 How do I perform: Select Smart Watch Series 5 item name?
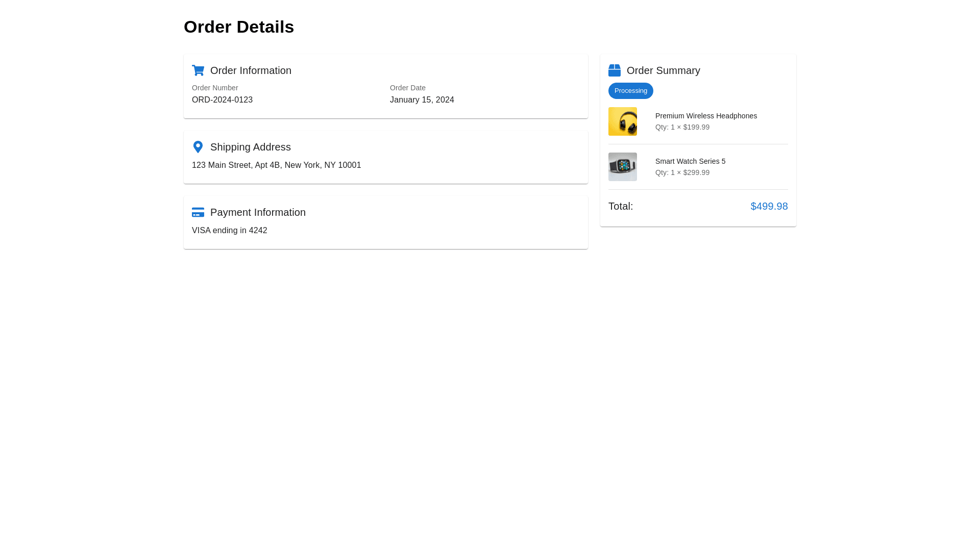pyautogui.click(x=690, y=161)
